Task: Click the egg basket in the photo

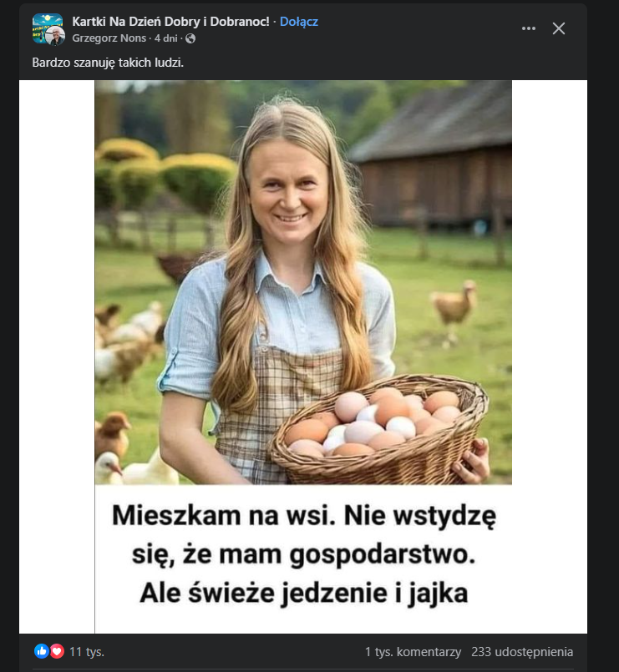Action: click(380, 426)
